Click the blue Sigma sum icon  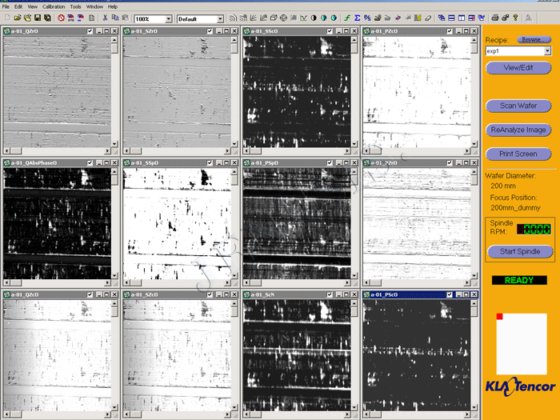coord(357,18)
